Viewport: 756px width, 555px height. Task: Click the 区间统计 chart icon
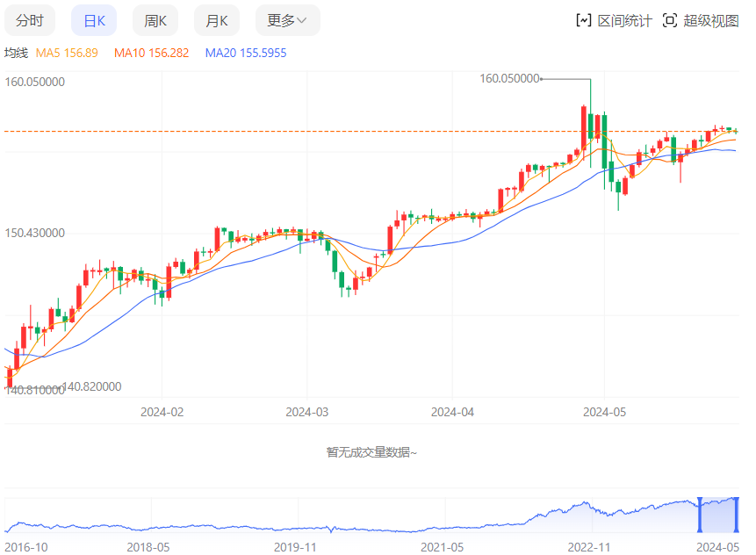click(x=583, y=21)
